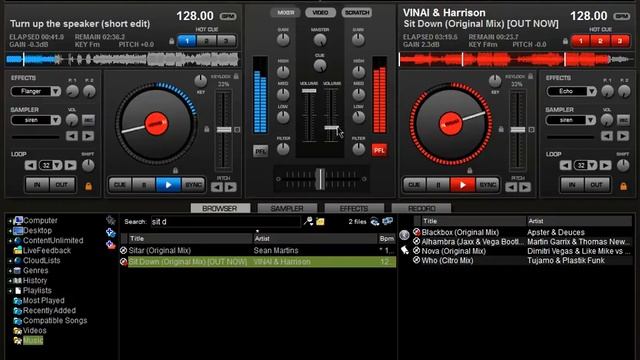The image size is (640, 360).
Task: Open right deck siren sampler dropdown
Action: click(x=591, y=120)
